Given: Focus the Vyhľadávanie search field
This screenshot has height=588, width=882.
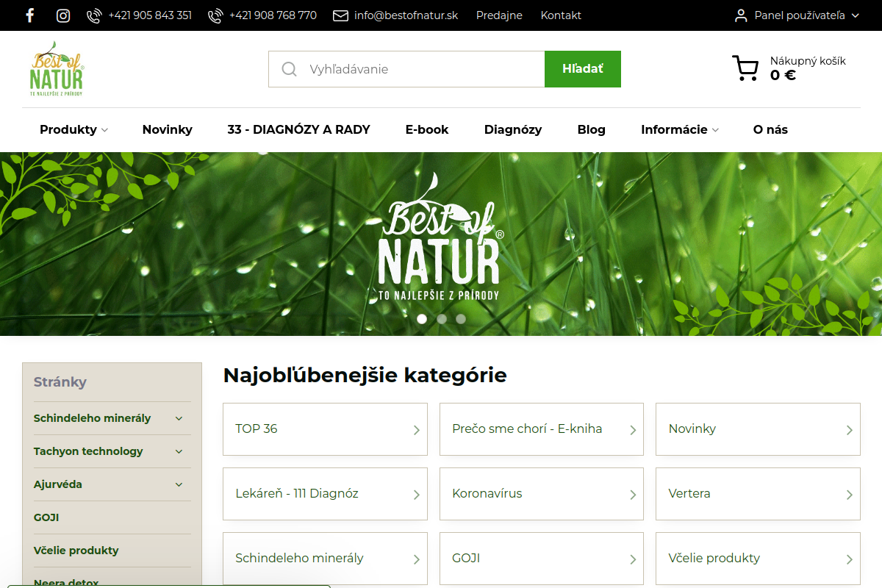Looking at the screenshot, I should [x=406, y=69].
